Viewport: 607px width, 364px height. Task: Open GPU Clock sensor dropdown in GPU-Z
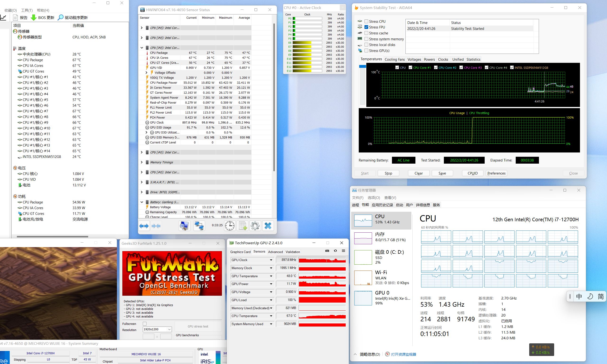click(x=271, y=260)
